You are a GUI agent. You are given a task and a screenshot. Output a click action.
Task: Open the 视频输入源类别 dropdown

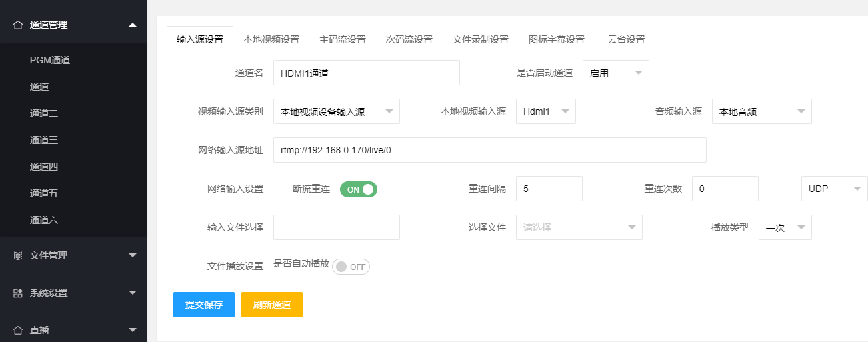(x=336, y=111)
